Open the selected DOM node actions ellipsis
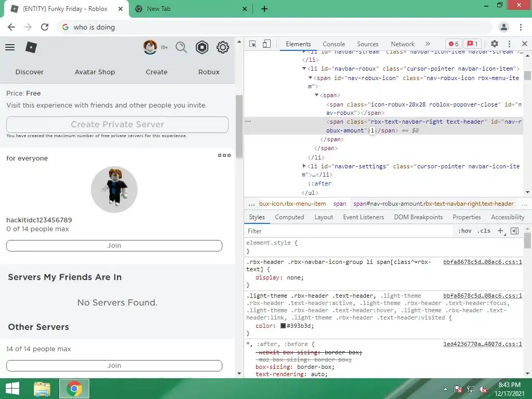 tap(248, 122)
